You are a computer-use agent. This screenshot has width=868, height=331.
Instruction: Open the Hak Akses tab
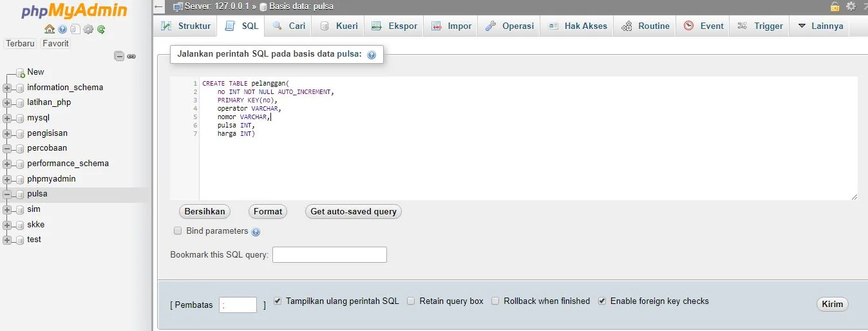(x=578, y=26)
